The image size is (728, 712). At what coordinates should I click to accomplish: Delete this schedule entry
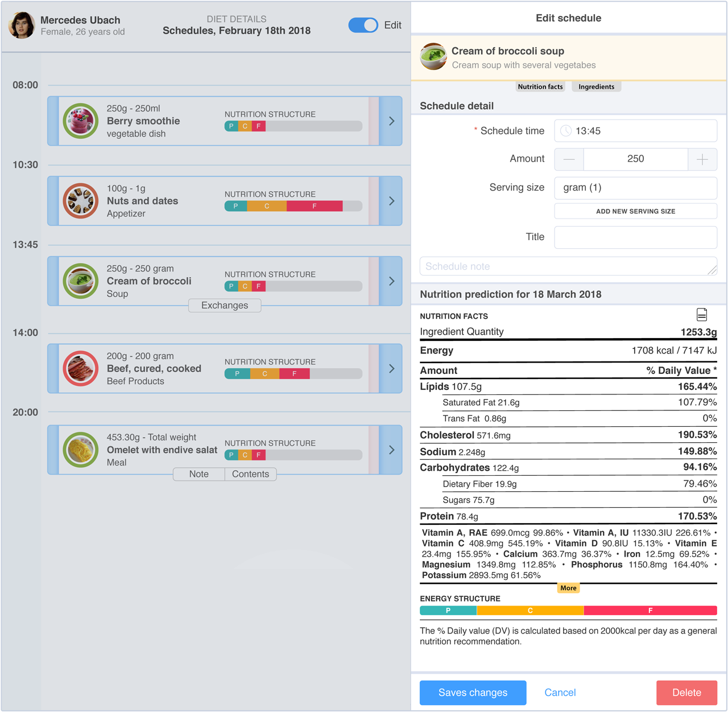click(x=686, y=693)
